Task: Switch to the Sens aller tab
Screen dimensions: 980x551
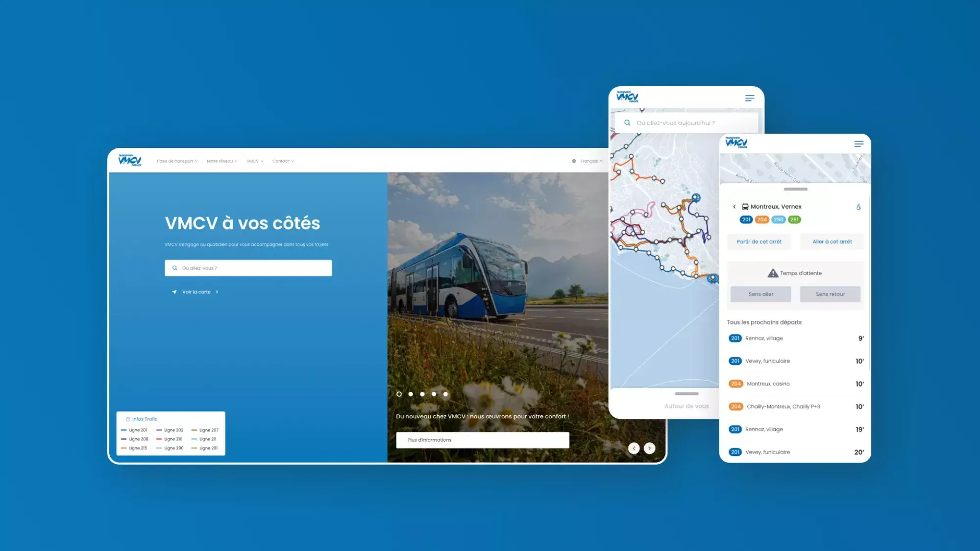Action: tap(760, 294)
